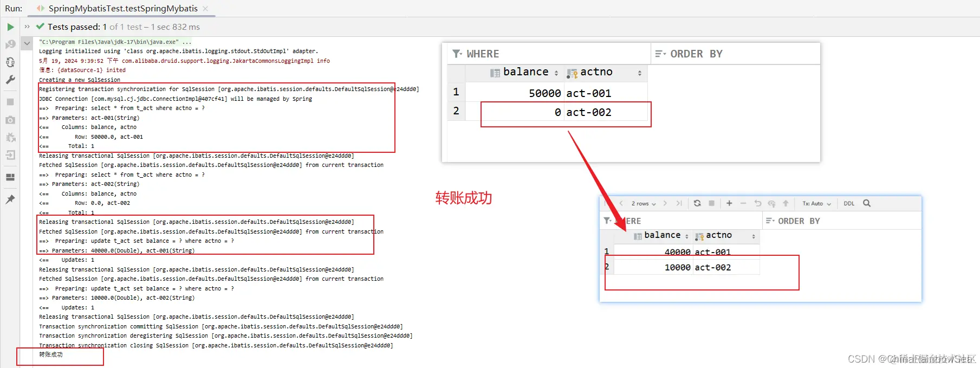Screen dimensions: 980x368
Task: Delete row with the minus icon
Action: click(743, 203)
